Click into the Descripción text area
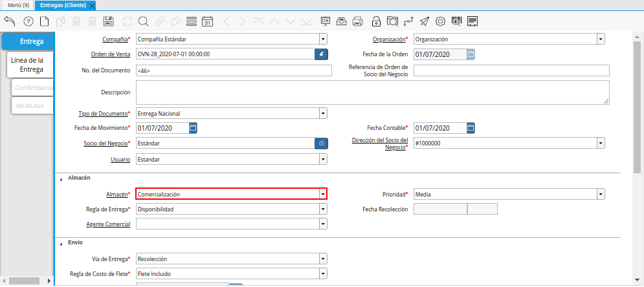Screen dimensions: 644x287 (373, 92)
